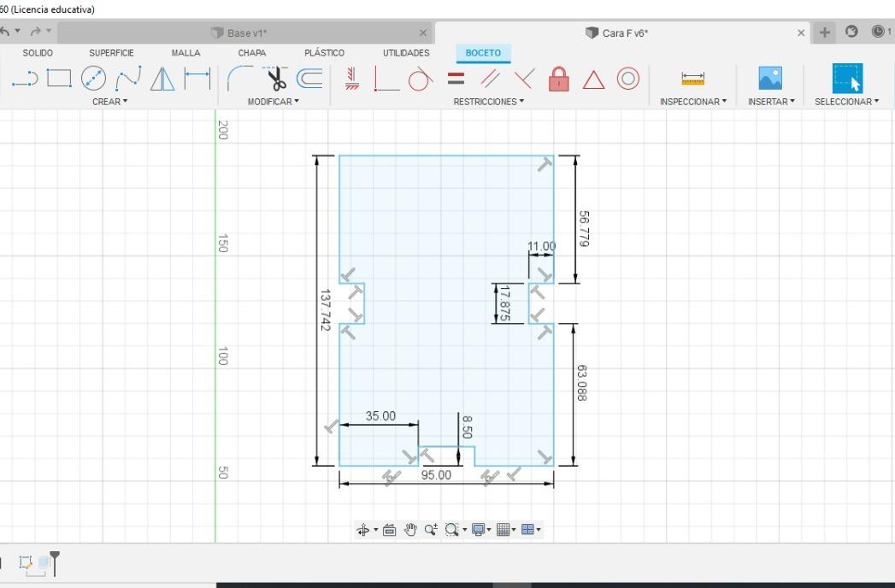This screenshot has width=895, height=588.
Task: Switch to the SUPERFICIE ribbon tab
Action: [111, 52]
